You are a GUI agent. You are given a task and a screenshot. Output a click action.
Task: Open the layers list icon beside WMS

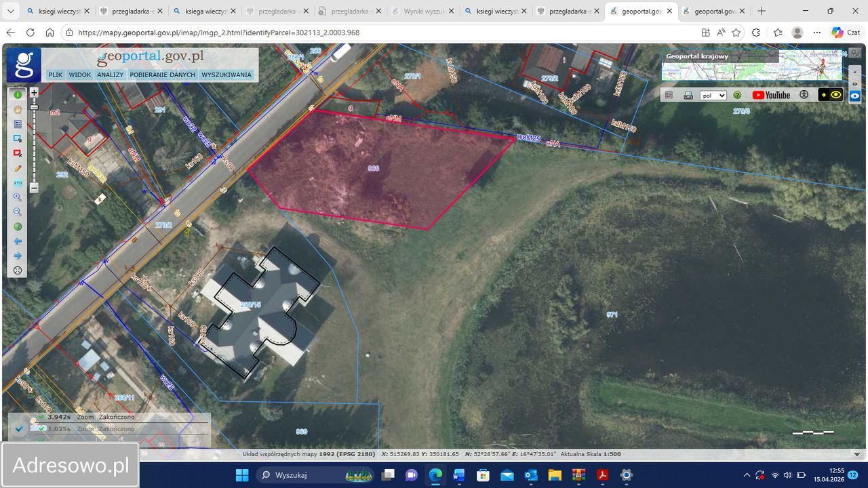[669, 96]
